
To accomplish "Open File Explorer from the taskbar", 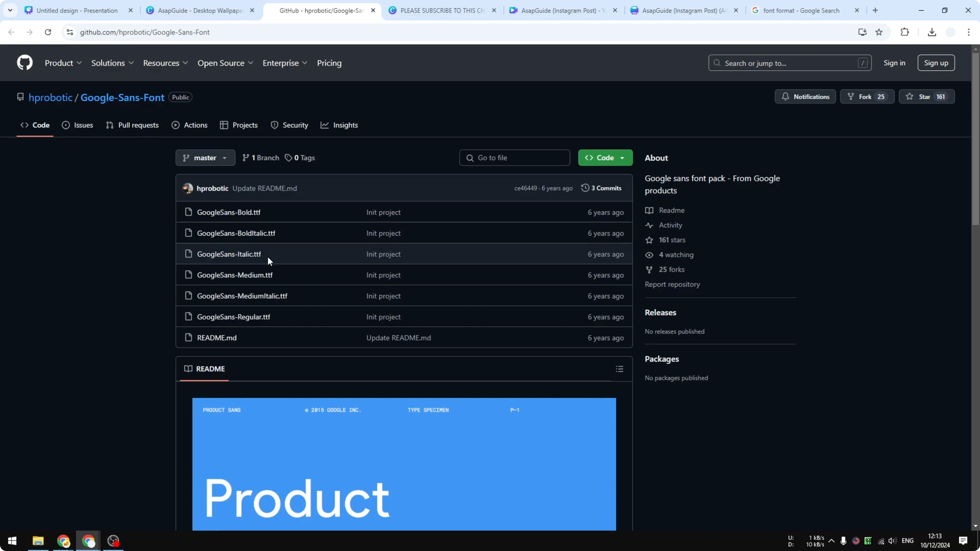I will pos(38,541).
